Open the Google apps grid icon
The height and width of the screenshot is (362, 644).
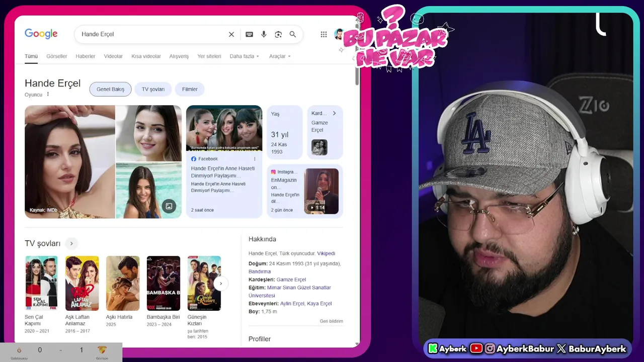(x=324, y=34)
